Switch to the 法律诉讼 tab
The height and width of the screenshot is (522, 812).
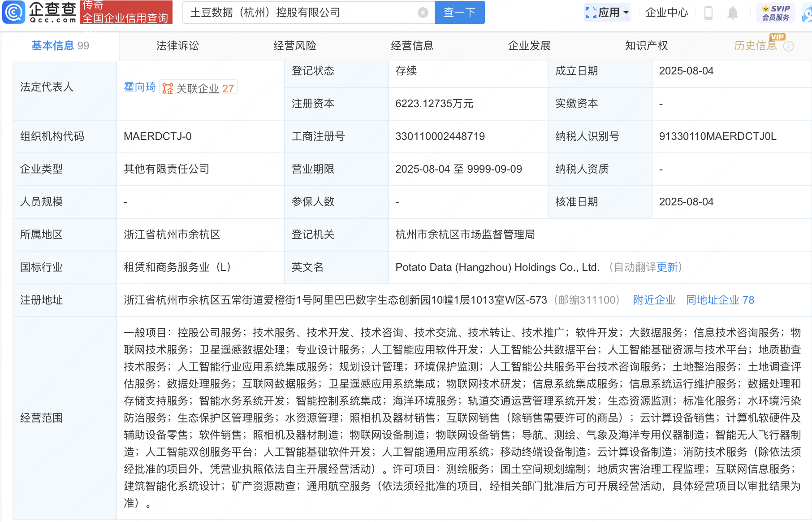[177, 46]
